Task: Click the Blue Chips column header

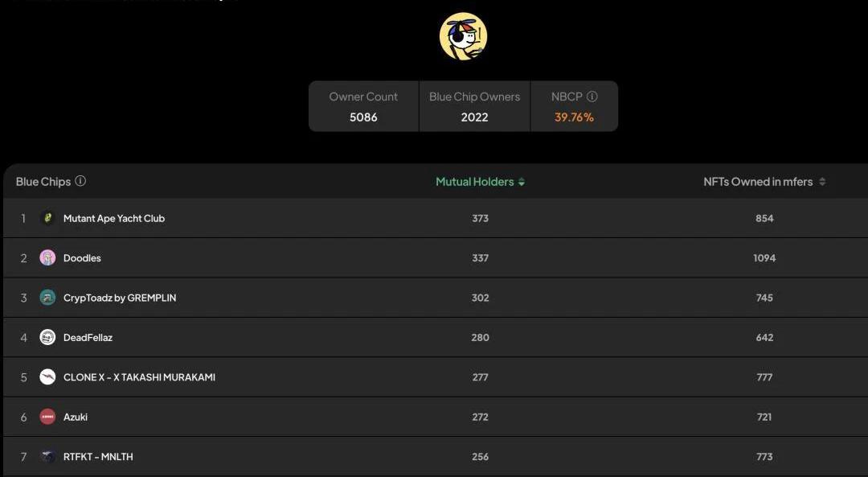Action: pos(43,182)
